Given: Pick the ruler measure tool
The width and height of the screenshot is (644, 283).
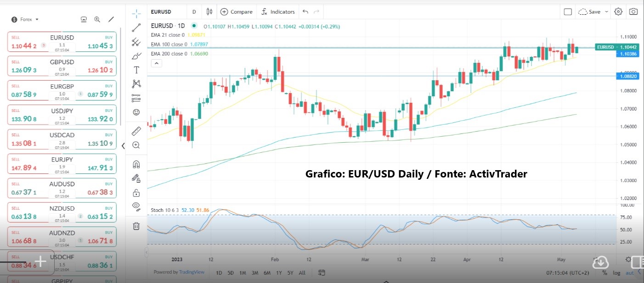Looking at the screenshot, I should (x=136, y=131).
